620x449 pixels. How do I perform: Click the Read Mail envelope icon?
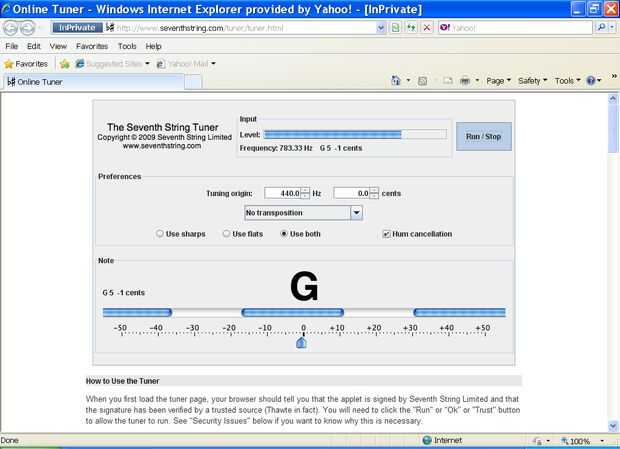point(448,81)
